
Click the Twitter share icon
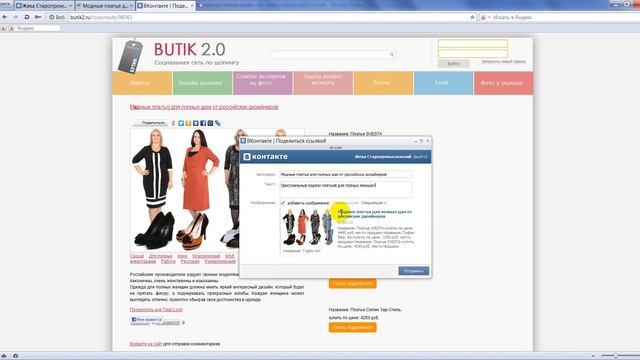(181, 123)
